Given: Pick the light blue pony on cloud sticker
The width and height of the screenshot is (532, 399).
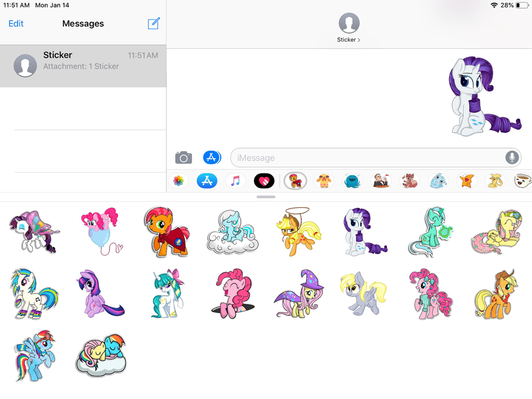Looking at the screenshot, I should coord(232,231).
